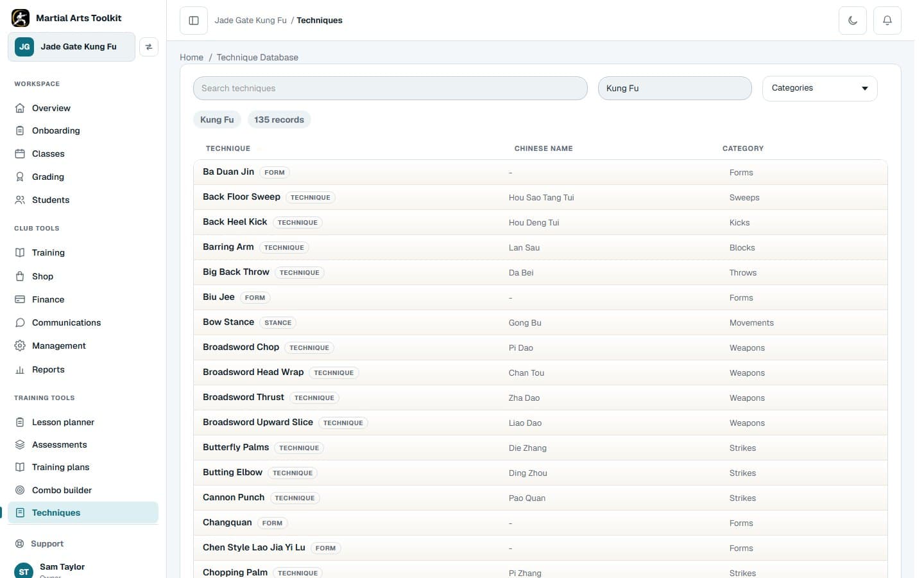Open the Classes section
Screen dimensions: 924x578
83,153
